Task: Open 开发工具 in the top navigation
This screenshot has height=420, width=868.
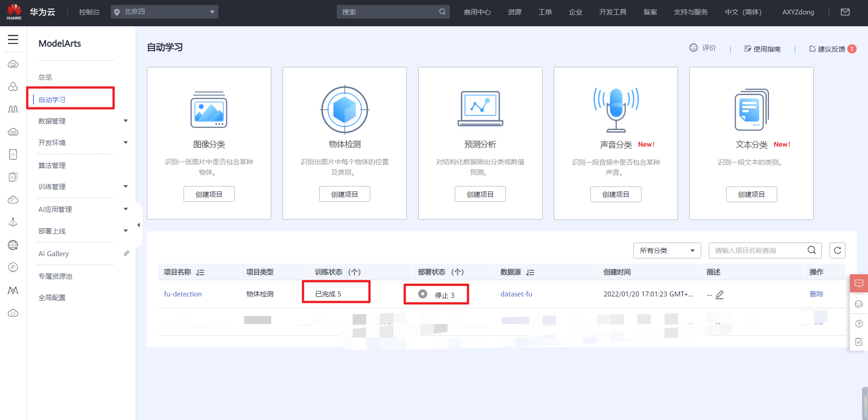Action: pyautogui.click(x=613, y=12)
